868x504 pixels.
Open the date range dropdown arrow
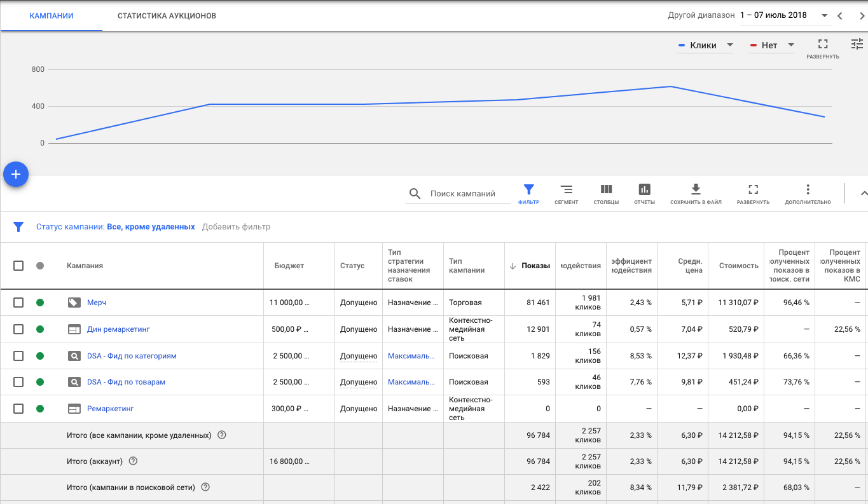824,15
